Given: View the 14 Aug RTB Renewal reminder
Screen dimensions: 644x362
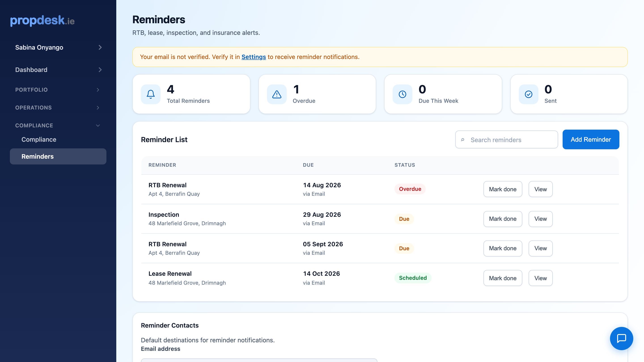Looking at the screenshot, I should click(x=540, y=189).
